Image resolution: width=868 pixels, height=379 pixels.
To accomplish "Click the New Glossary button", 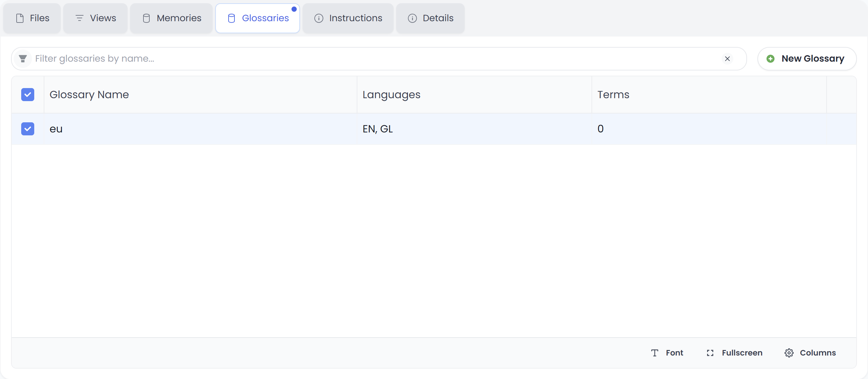I will click(806, 58).
